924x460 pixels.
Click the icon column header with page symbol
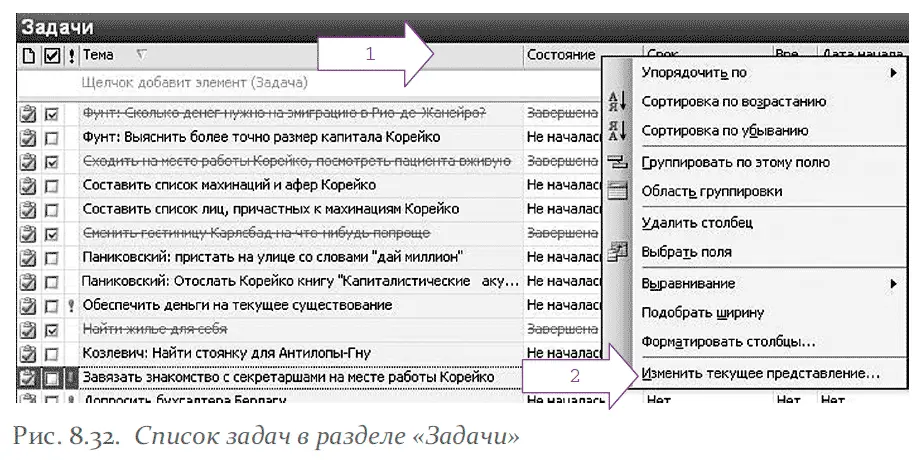tap(28, 56)
